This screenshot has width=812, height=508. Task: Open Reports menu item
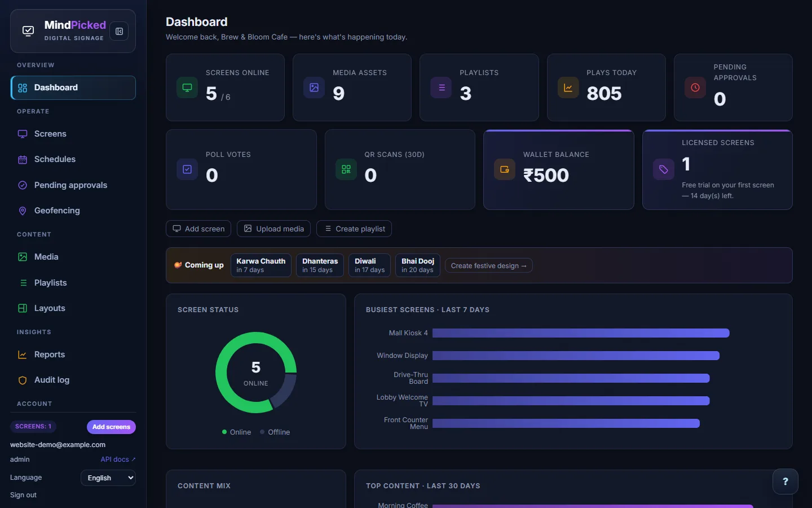73,354
